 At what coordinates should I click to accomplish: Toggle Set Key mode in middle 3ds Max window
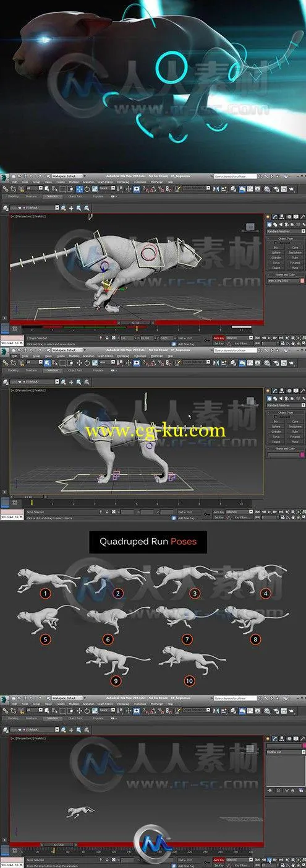(x=219, y=518)
